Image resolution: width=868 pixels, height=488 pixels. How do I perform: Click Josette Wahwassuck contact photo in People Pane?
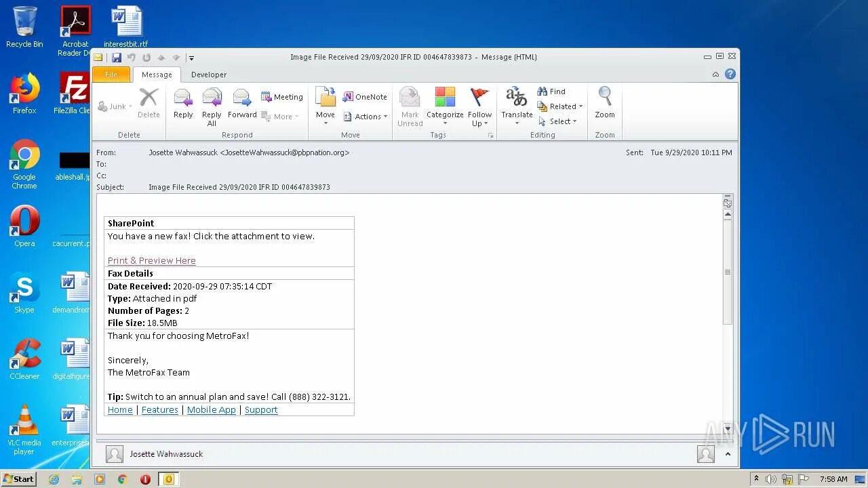[x=115, y=454]
